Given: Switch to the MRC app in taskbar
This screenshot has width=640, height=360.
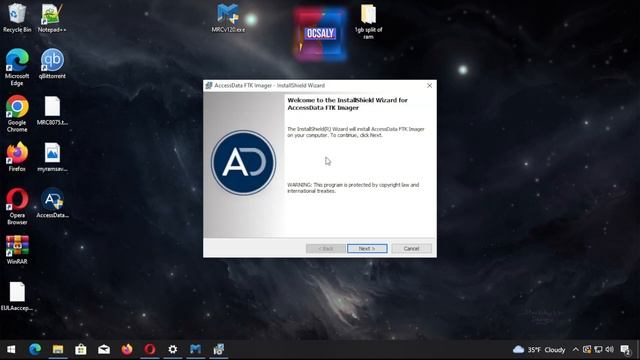Looking at the screenshot, I should (196, 349).
